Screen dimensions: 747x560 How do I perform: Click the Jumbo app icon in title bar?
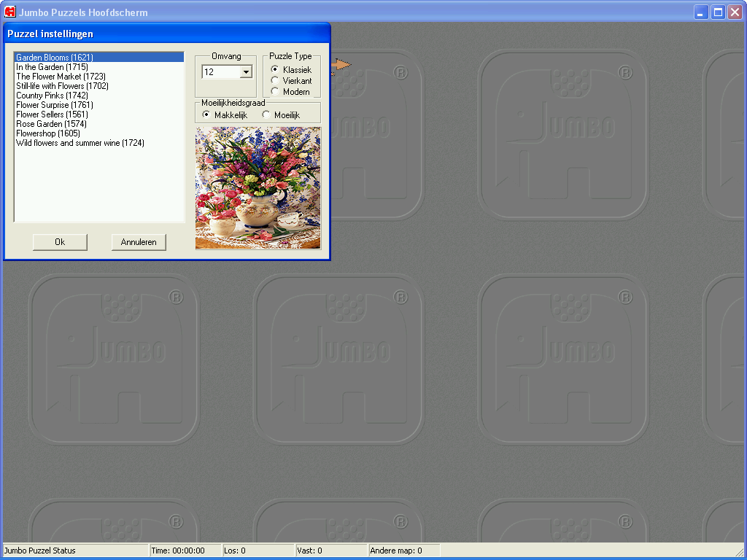pos(10,12)
